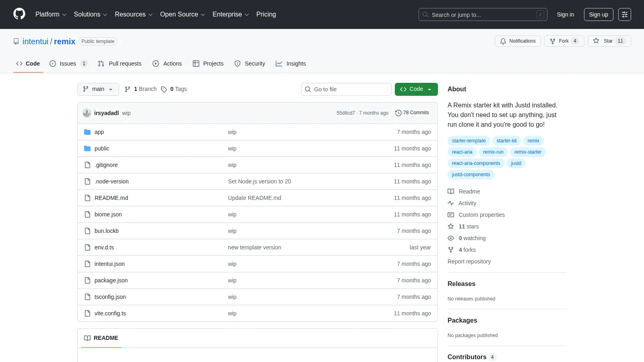
Task: Jump to the Readme link in About
Action: point(464,191)
